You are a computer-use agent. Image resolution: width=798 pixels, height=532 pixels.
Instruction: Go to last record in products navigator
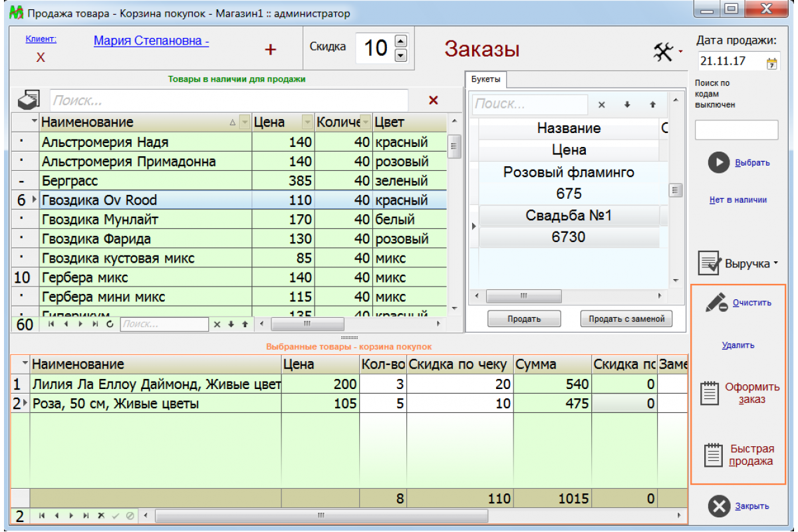pos(94,324)
